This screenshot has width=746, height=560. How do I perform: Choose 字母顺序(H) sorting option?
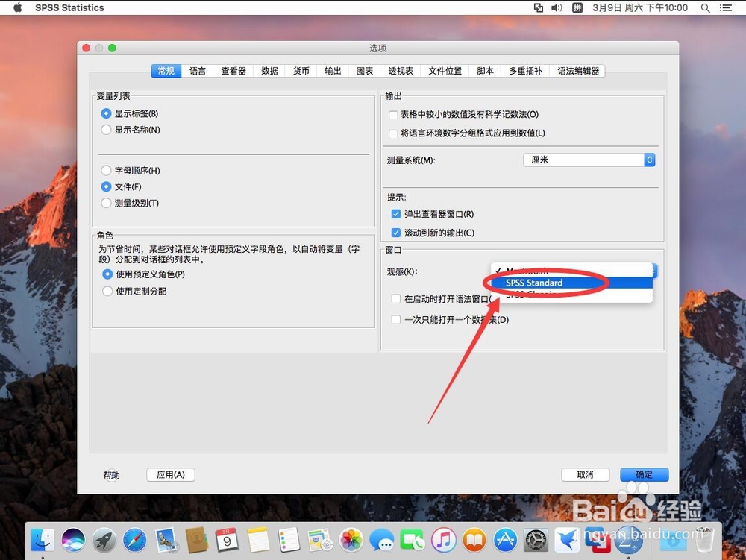[106, 170]
